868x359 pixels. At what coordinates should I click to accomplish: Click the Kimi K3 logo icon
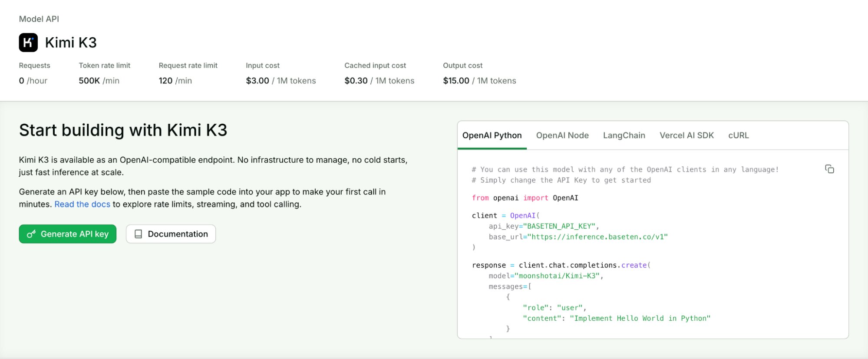(28, 43)
